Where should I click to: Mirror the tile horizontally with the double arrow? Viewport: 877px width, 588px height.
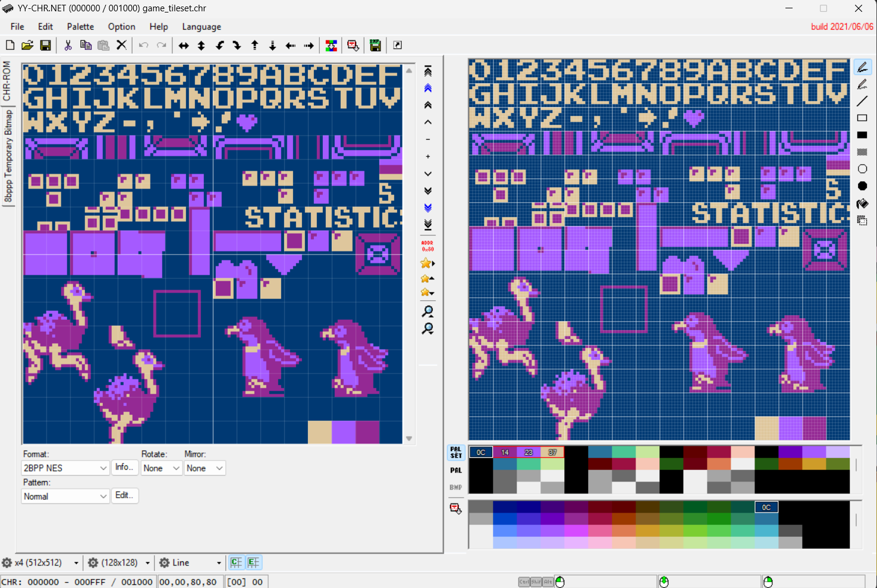click(x=184, y=46)
